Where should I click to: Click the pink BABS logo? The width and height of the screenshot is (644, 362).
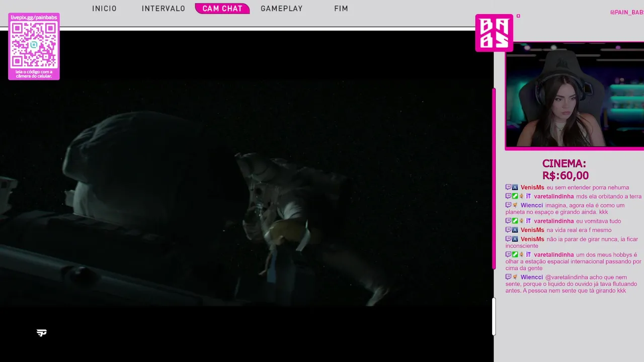click(x=494, y=33)
